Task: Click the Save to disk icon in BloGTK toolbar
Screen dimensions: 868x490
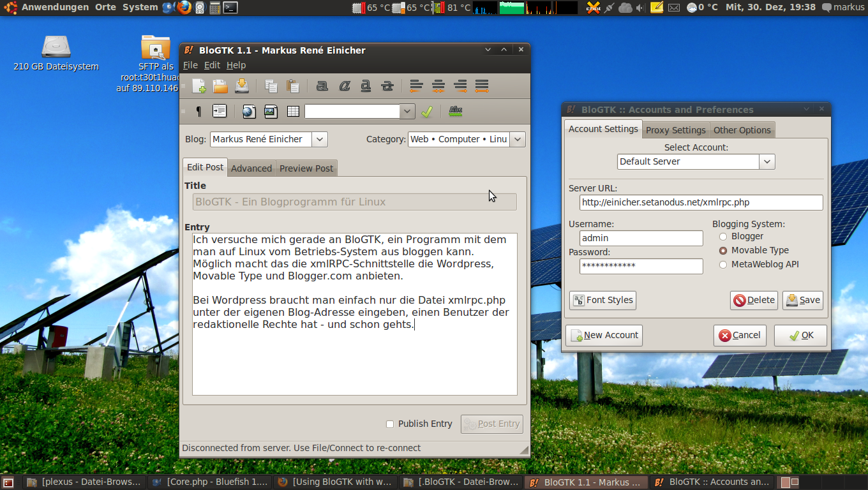Action: (x=242, y=86)
